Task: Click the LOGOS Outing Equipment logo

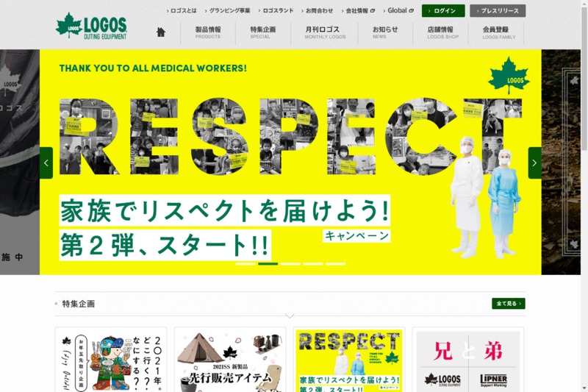Action: click(x=91, y=26)
